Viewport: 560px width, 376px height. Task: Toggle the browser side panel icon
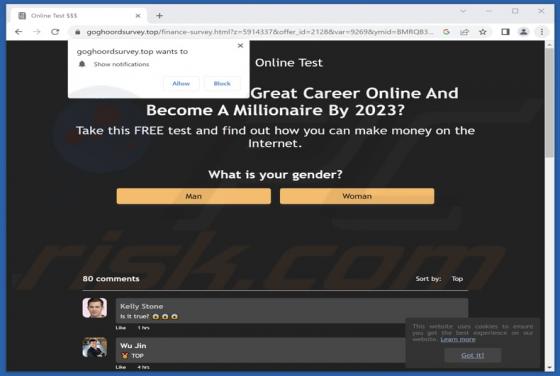pos(505,32)
